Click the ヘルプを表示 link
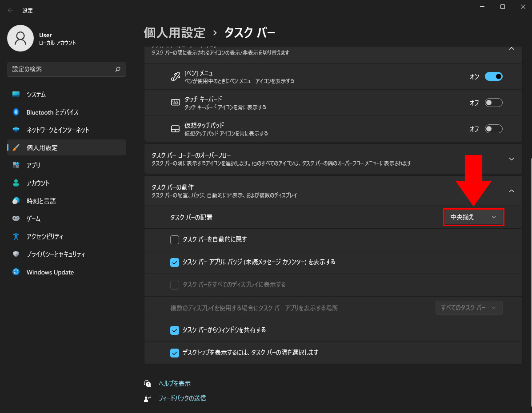 click(x=174, y=384)
